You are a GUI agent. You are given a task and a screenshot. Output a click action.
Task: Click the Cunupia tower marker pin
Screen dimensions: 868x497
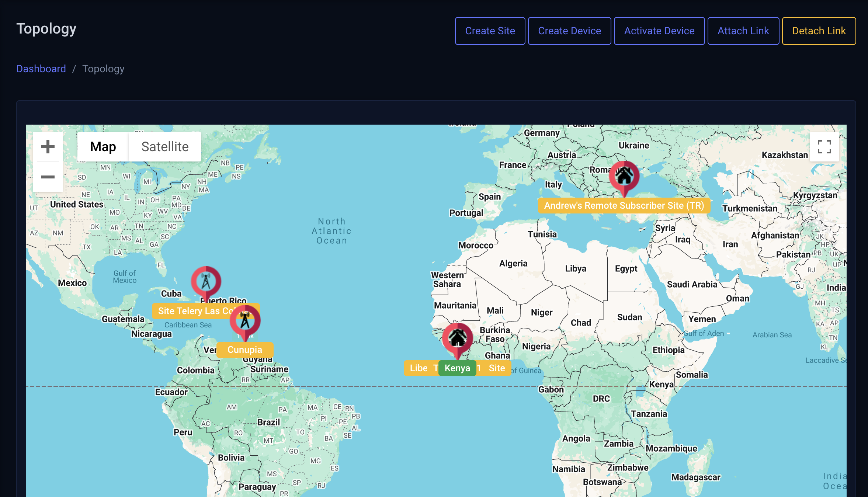coord(245,320)
